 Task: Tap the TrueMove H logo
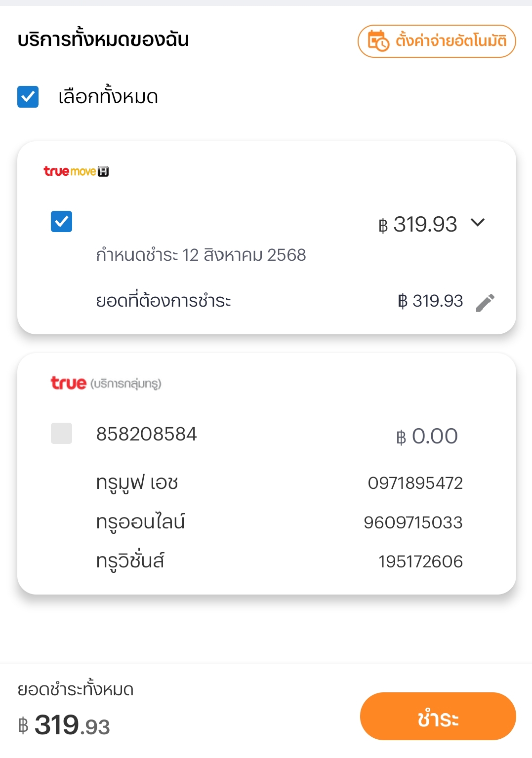click(x=76, y=171)
